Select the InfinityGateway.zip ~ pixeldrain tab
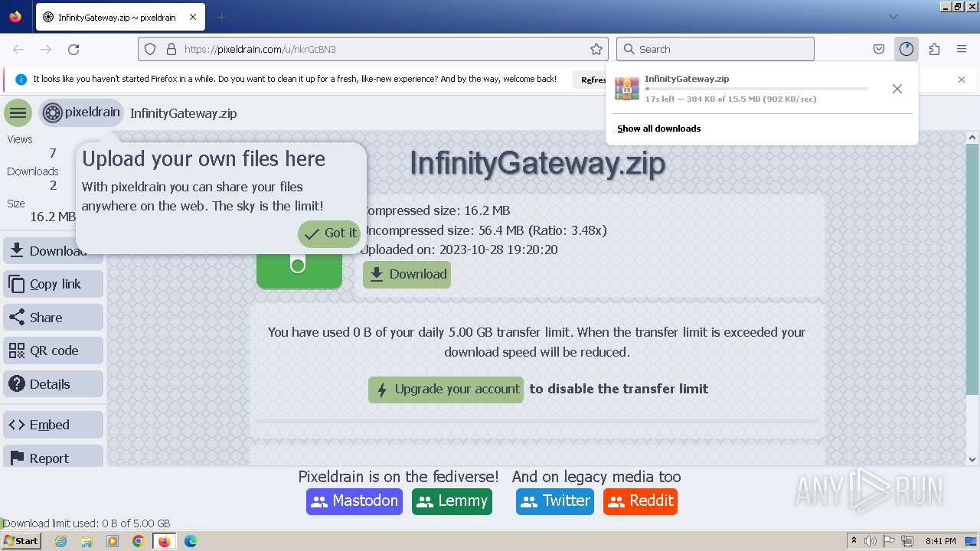 tap(119, 17)
